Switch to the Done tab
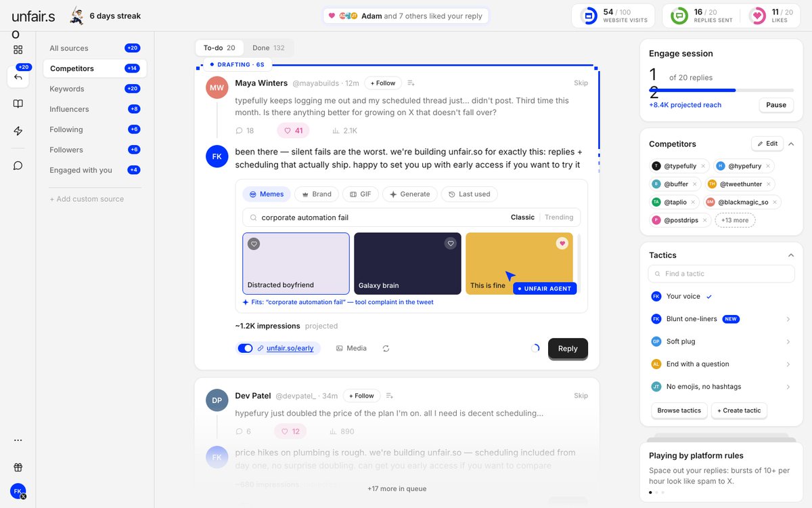Image resolution: width=812 pixels, height=508 pixels. point(269,48)
